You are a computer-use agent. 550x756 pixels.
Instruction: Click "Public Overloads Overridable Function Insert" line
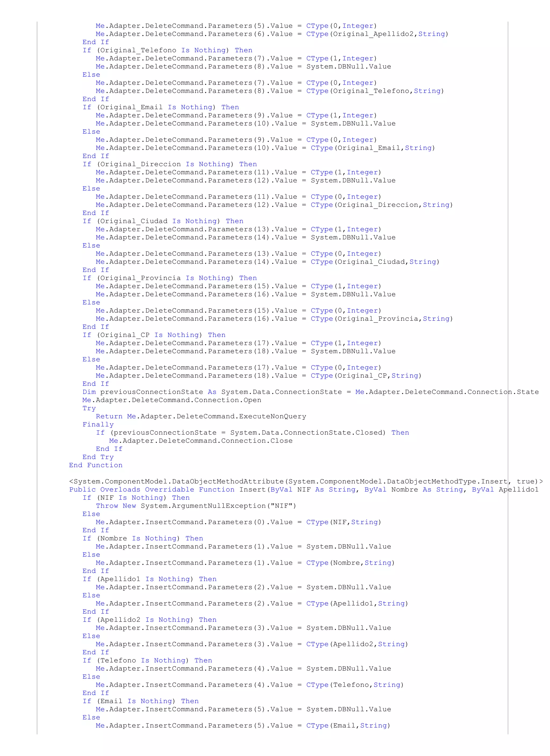coord(304,490)
